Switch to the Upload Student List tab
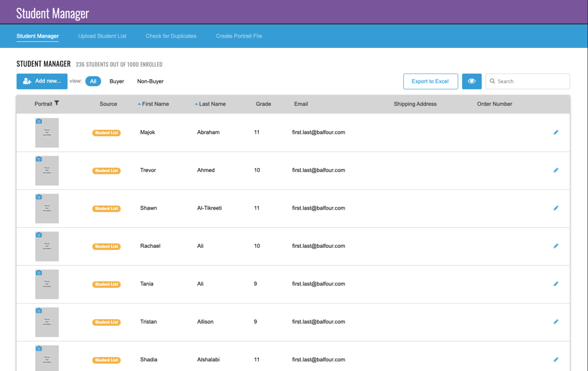 point(102,35)
